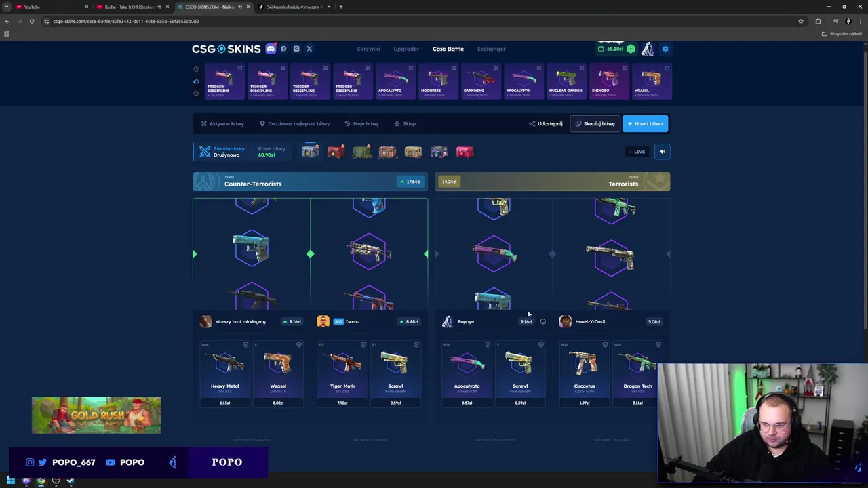Click the pink seventh case icon
The width and height of the screenshot is (868, 488).
coord(465,152)
